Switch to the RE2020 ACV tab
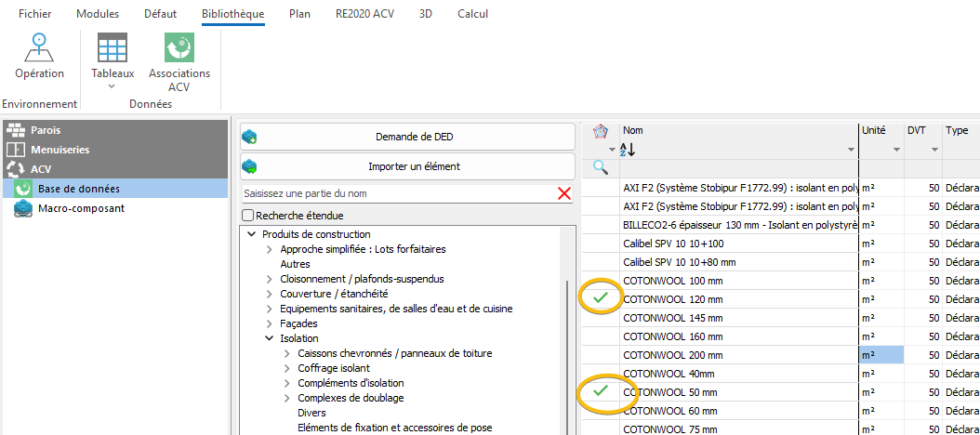Screen dimensions: 980x435 (365, 14)
